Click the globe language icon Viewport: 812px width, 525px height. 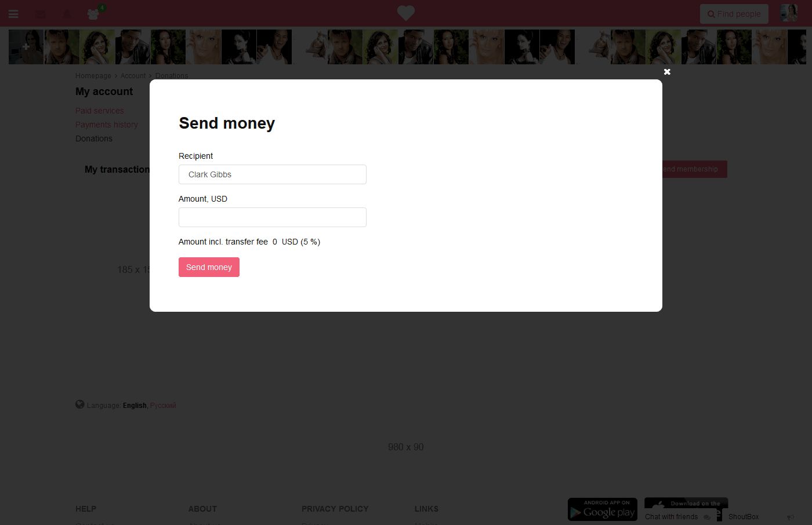coord(80,404)
